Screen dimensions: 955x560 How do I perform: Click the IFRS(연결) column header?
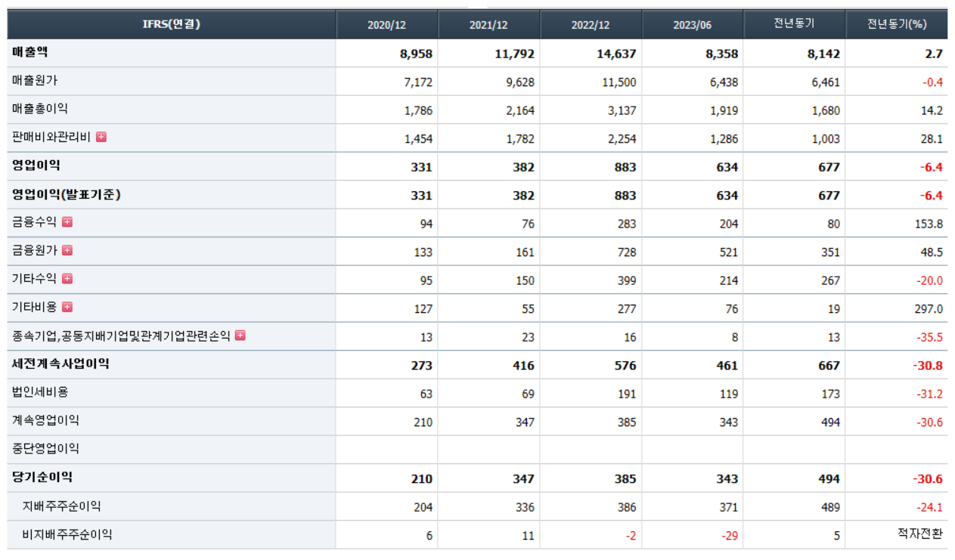172,24
